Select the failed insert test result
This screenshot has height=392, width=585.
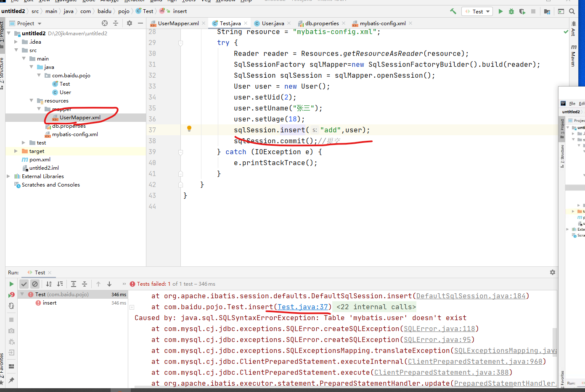tap(49, 303)
